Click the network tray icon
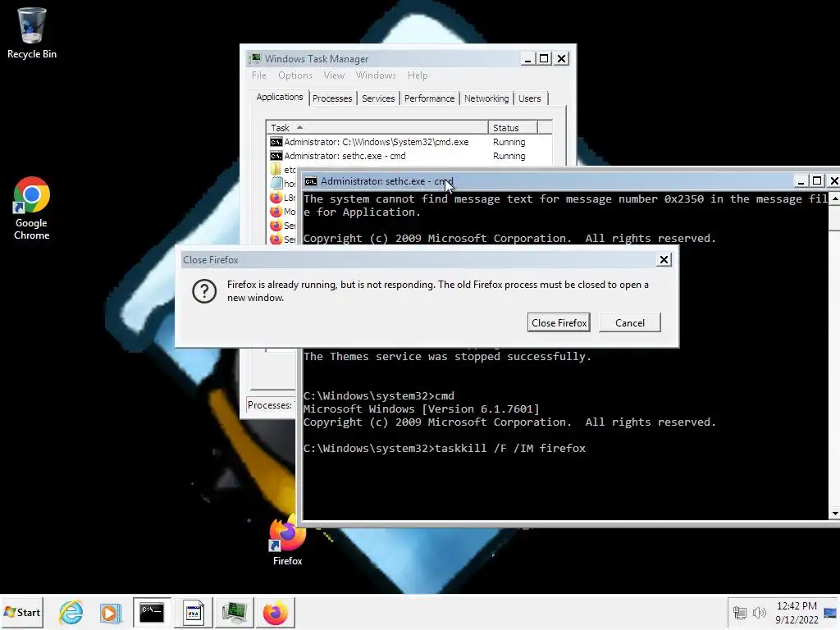This screenshot has width=840, height=630. pyautogui.click(x=739, y=612)
